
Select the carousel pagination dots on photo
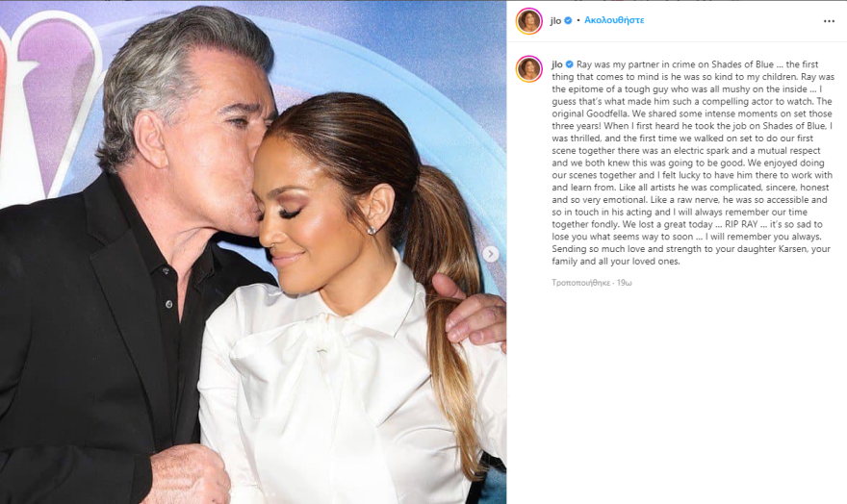(x=253, y=493)
